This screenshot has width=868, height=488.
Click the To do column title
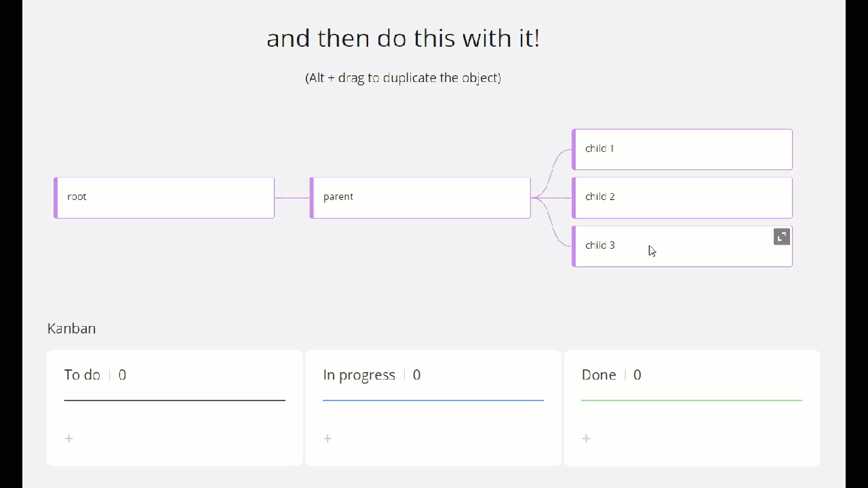coord(82,375)
